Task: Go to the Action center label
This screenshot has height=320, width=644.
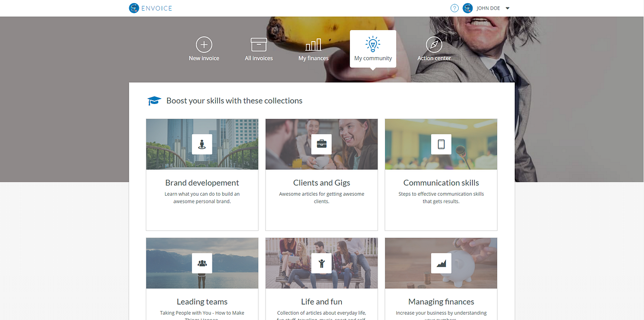Action: 434,58
